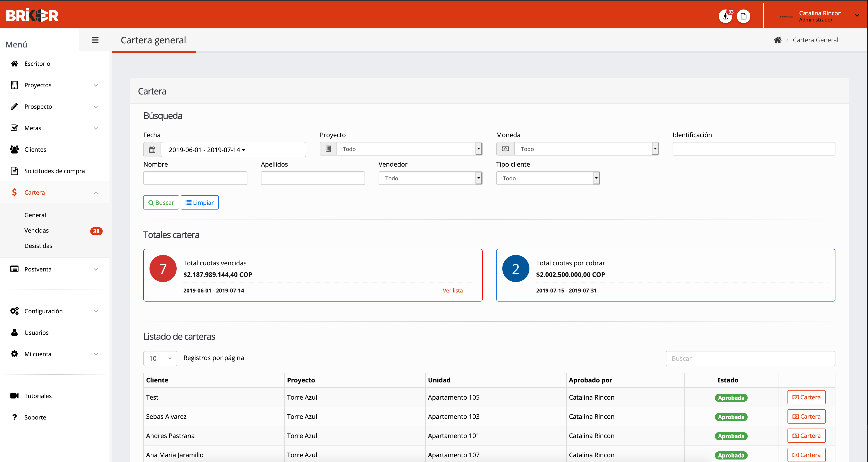Viewport: 868px width, 462px height.
Task: Click the Clientes people icon
Action: (14, 149)
